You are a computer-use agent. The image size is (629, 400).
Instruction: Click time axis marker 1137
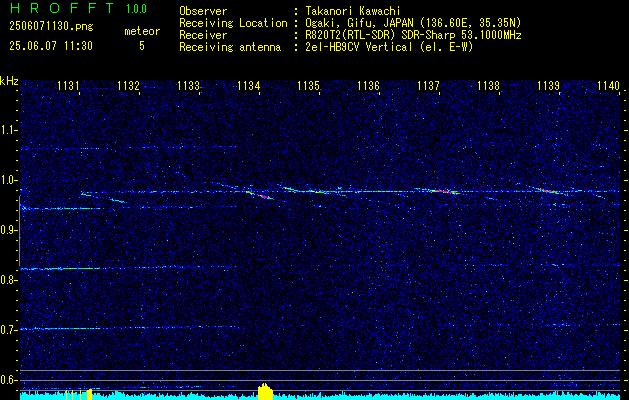coord(428,85)
